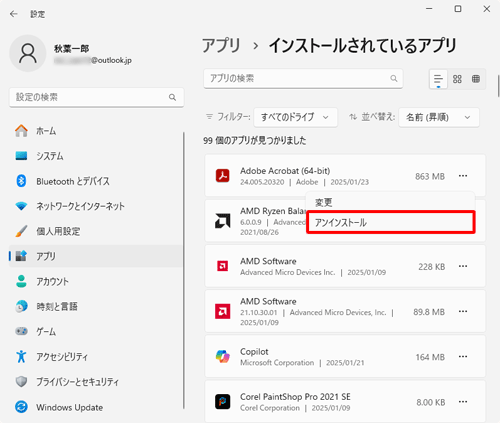Open ネットワークとインターネット settings
This screenshot has width=500, height=423.
click(x=95, y=206)
